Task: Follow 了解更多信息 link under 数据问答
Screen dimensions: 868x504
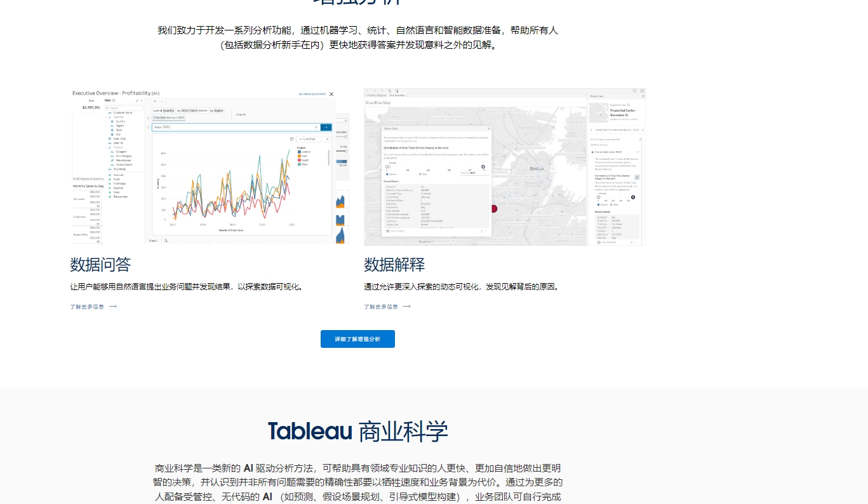Action: (93, 307)
